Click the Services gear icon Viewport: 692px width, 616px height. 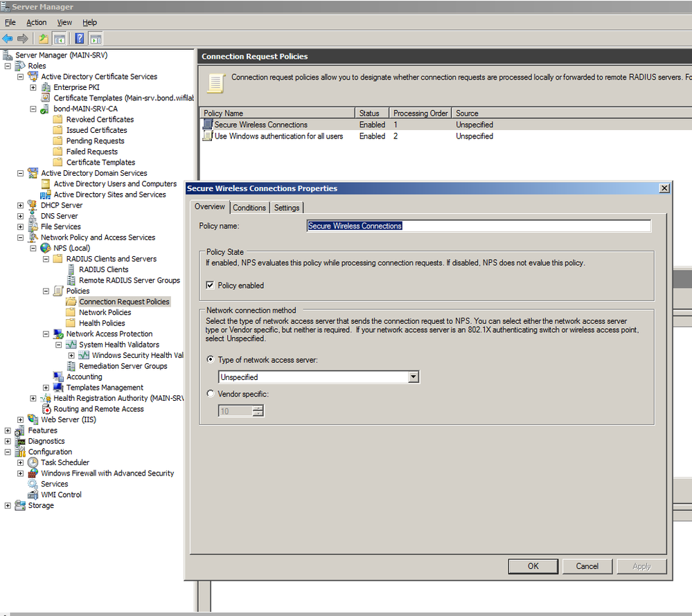pyautogui.click(x=33, y=484)
